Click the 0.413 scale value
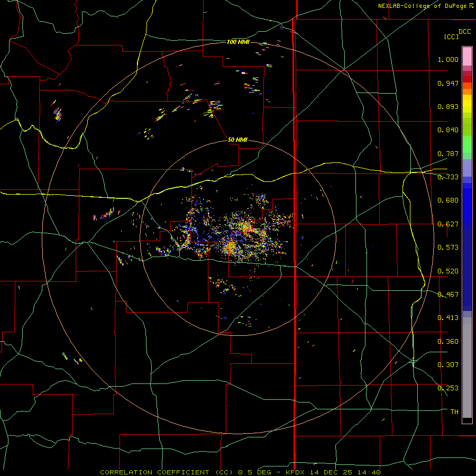Screen dimensions: 476x476 pos(448,318)
